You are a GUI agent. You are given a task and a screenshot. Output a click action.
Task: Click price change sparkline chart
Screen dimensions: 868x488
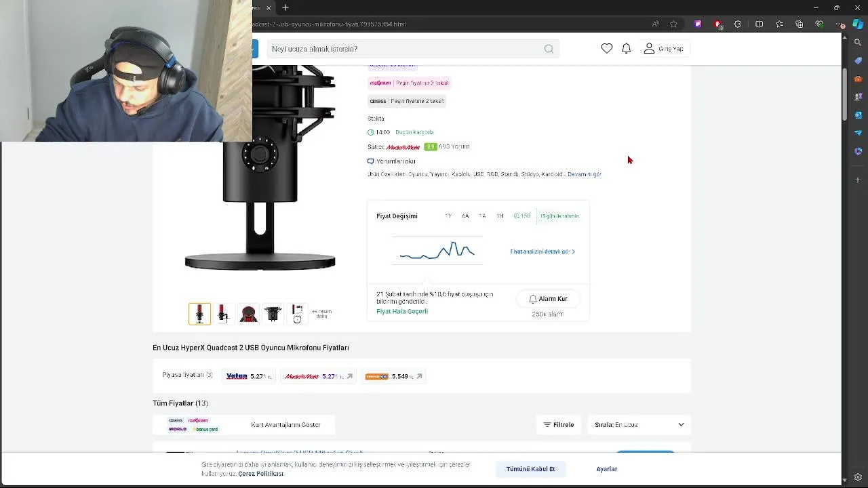point(437,251)
